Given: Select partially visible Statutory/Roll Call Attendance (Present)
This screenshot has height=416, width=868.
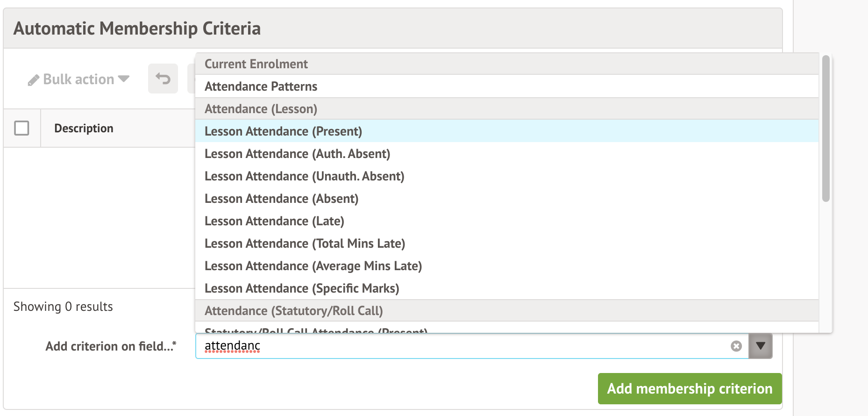Looking at the screenshot, I should coord(316,330).
